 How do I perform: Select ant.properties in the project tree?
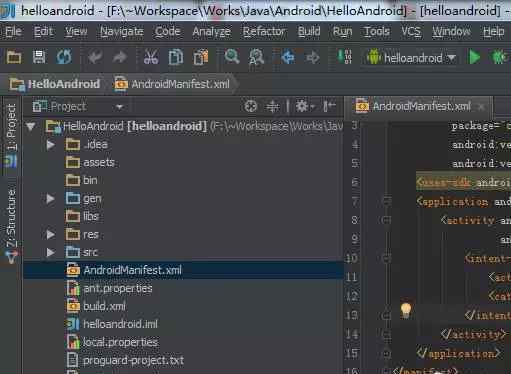(x=109, y=288)
